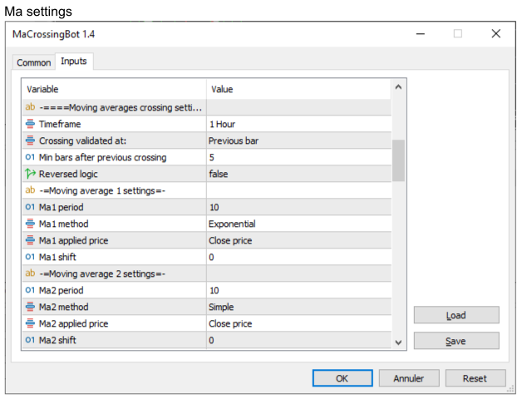Select the 'Min bars after previous crossing' label

(x=103, y=157)
